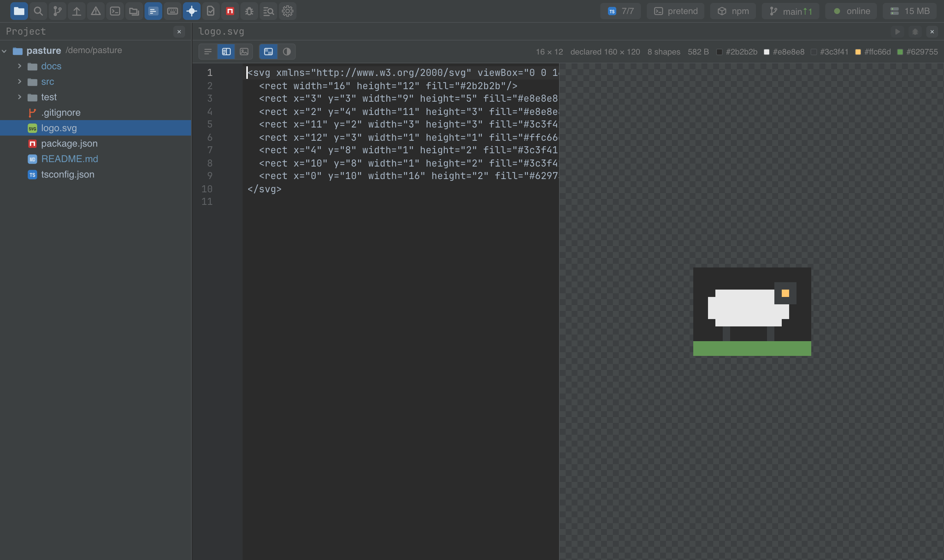Open the main branch widget

pyautogui.click(x=791, y=11)
